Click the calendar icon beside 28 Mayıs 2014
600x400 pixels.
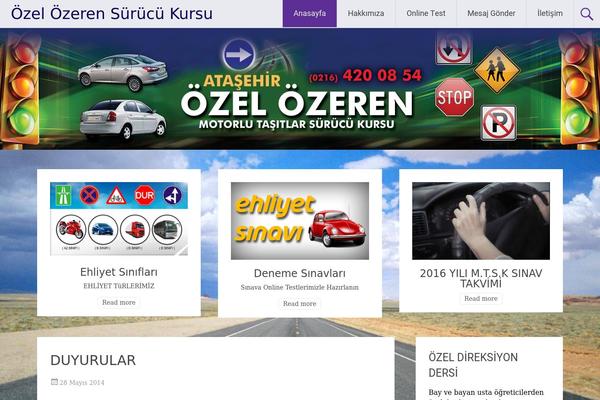(54, 382)
